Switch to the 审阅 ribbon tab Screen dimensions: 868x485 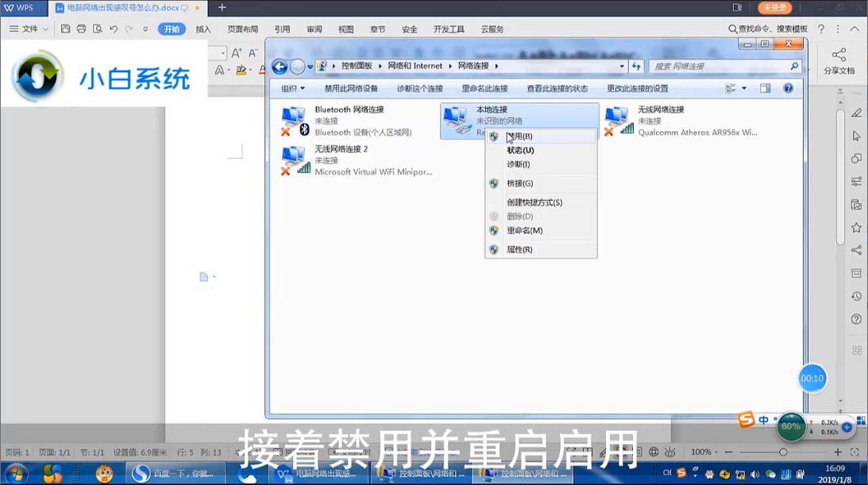click(x=314, y=29)
